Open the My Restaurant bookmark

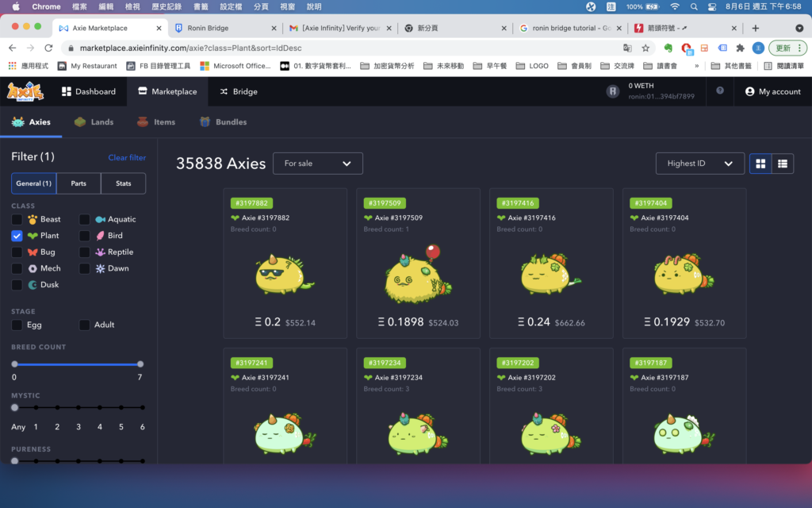pyautogui.click(x=87, y=66)
